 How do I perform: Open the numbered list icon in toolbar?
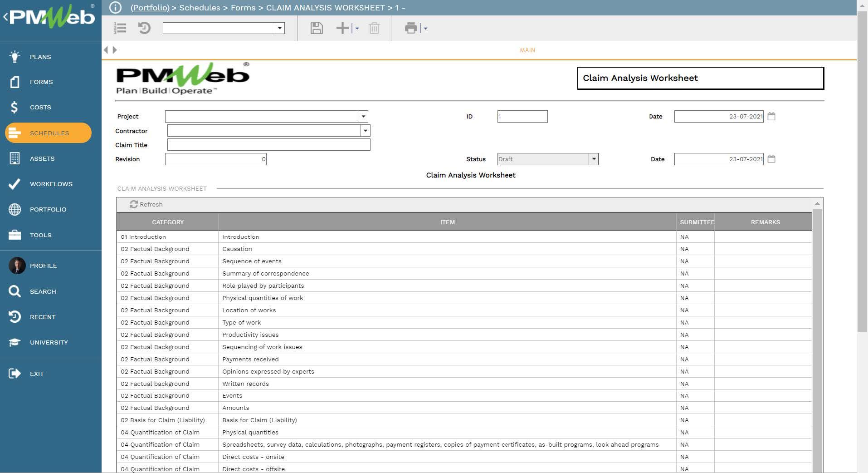(x=120, y=28)
